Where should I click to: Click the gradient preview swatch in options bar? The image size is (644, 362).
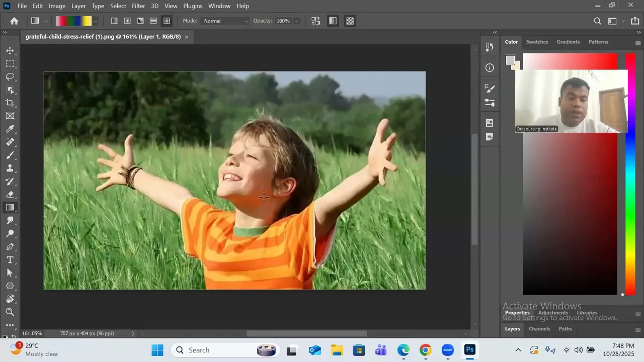pos(73,21)
